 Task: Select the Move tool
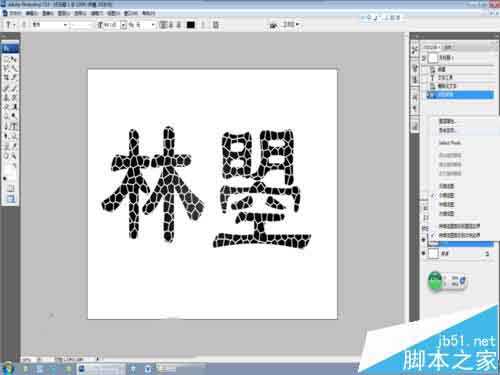pyautogui.click(x=14, y=59)
